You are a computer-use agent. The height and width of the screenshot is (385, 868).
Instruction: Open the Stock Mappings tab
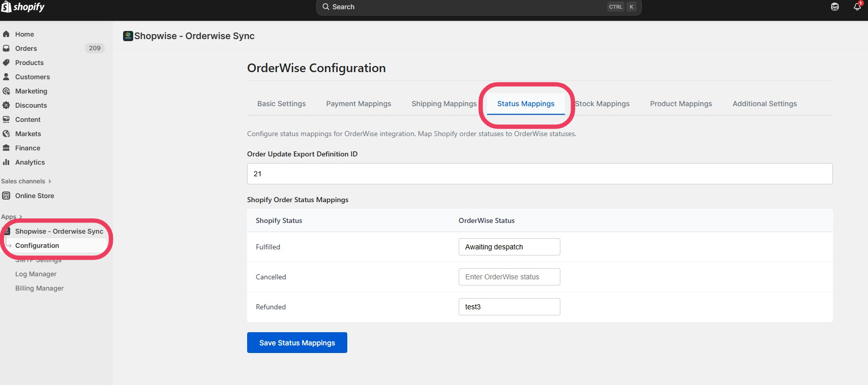pyautogui.click(x=603, y=104)
